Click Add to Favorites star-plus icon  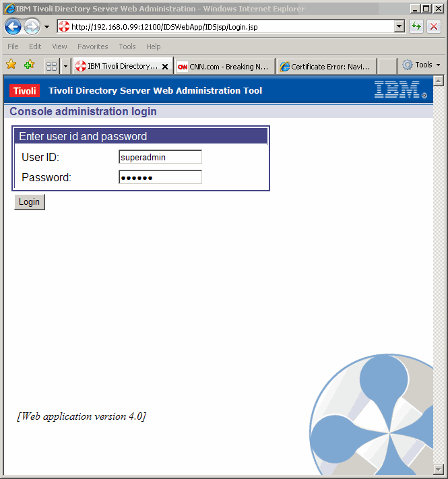coord(29,65)
